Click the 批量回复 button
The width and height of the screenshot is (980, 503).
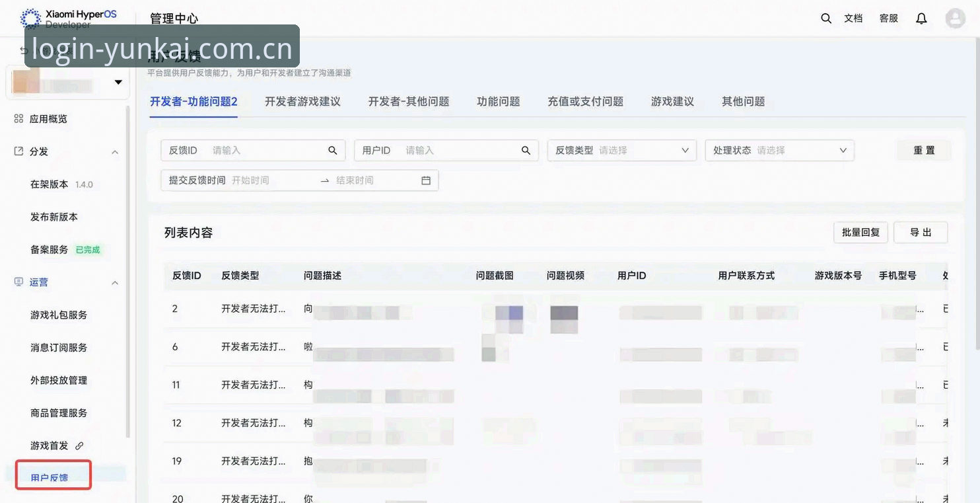tap(860, 233)
